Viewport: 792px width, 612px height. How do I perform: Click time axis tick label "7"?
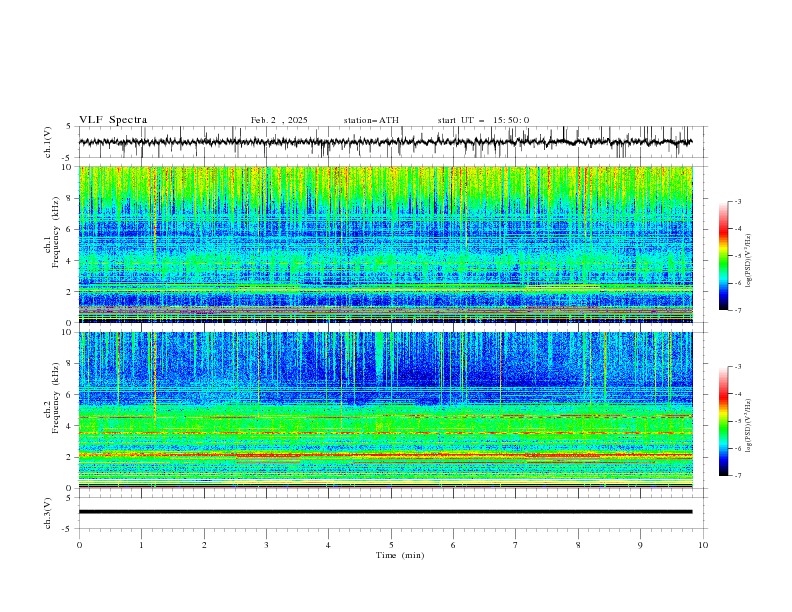click(x=516, y=545)
